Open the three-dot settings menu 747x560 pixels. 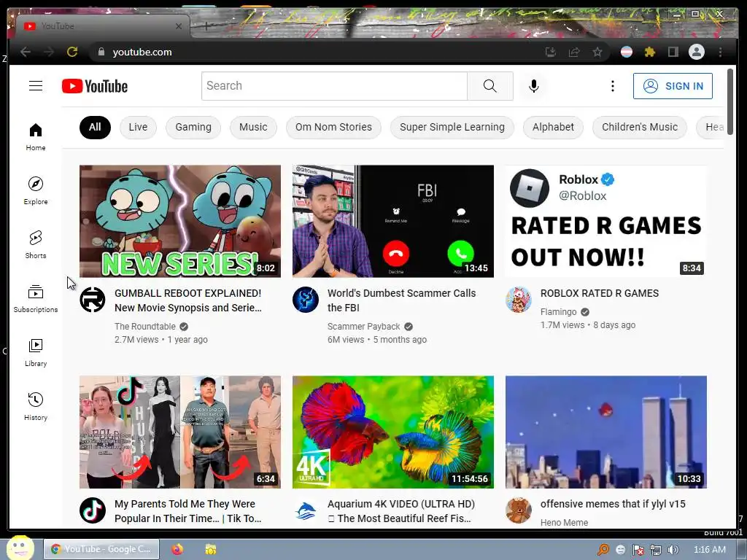click(x=613, y=86)
